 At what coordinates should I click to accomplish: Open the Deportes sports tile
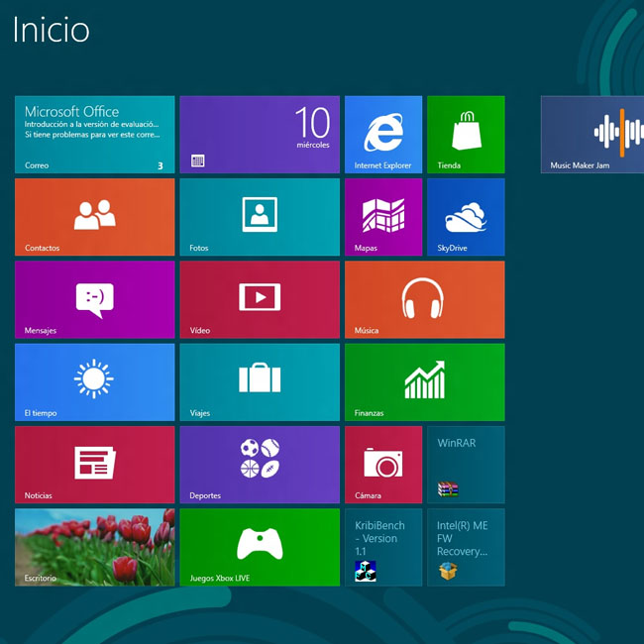pyautogui.click(x=260, y=464)
